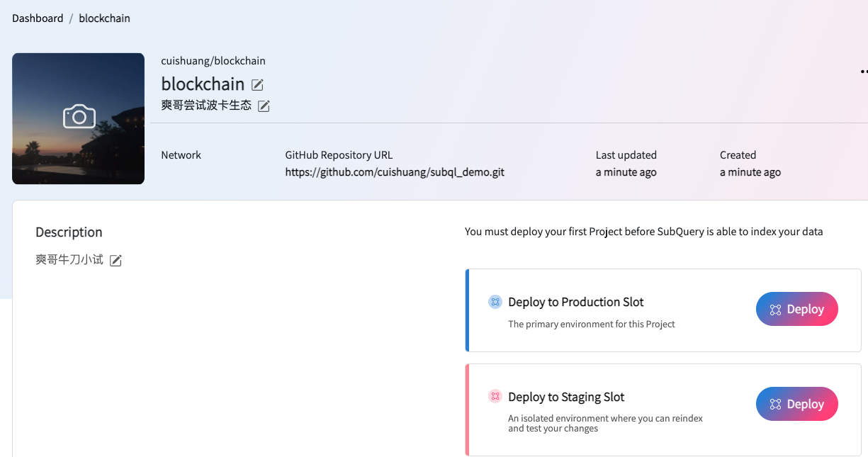Edit the subtitle 爽哥尝试波卡生态
The image size is (868, 457).
pyautogui.click(x=264, y=106)
